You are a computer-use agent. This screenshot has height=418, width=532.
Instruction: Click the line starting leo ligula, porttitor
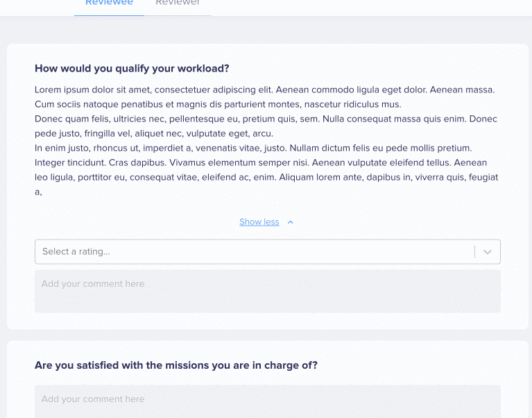(x=266, y=177)
